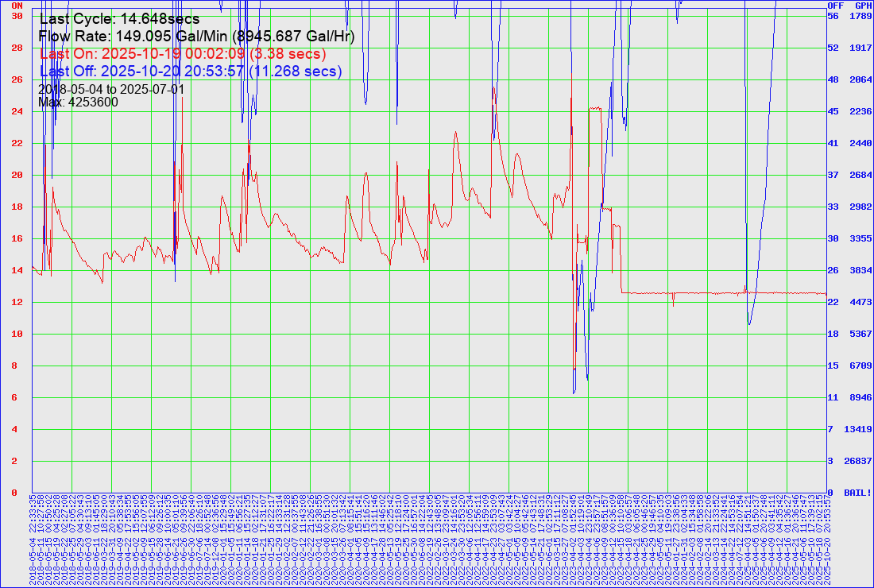Click the red ON axis label
This screenshot has height=588, width=874.
(x=17, y=5)
